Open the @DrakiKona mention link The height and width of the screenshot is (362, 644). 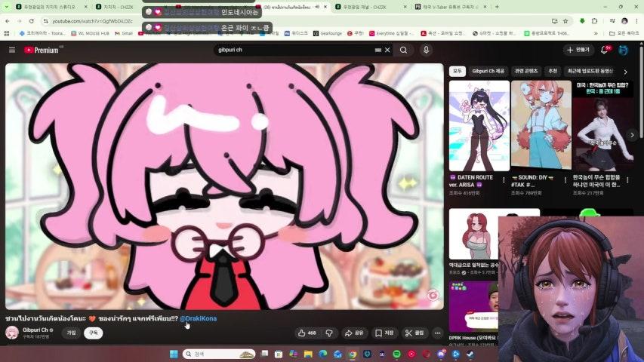198,318
